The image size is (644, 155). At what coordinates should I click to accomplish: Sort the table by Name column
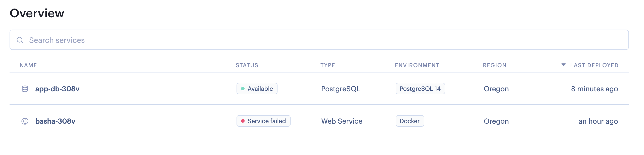coord(28,65)
